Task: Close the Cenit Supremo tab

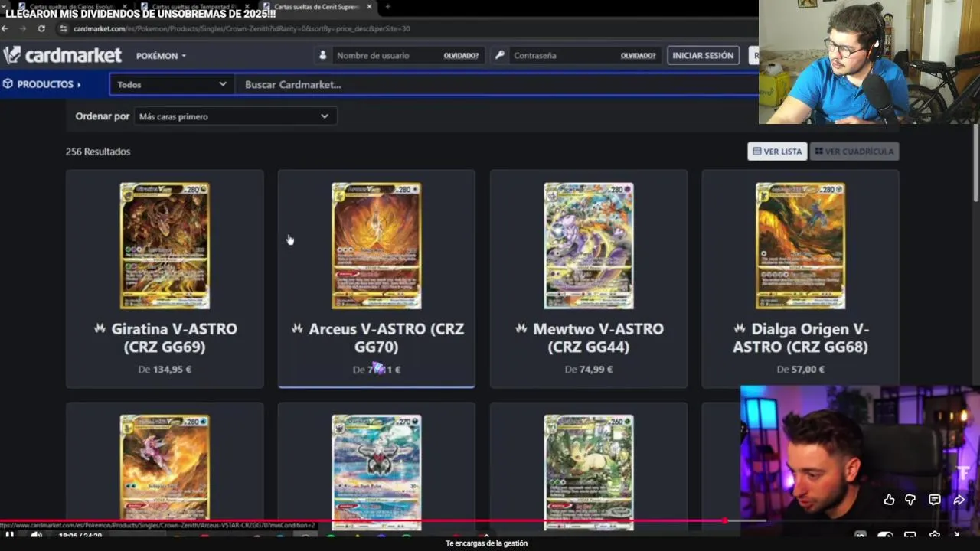Action: [369, 7]
